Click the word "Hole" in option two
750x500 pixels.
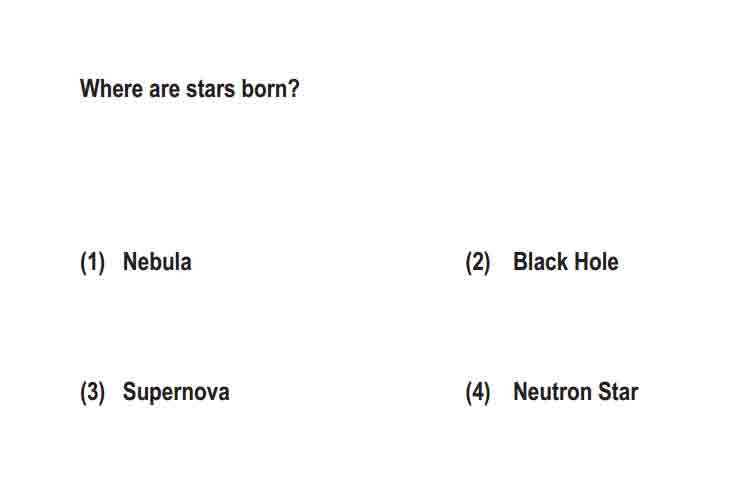point(596,262)
